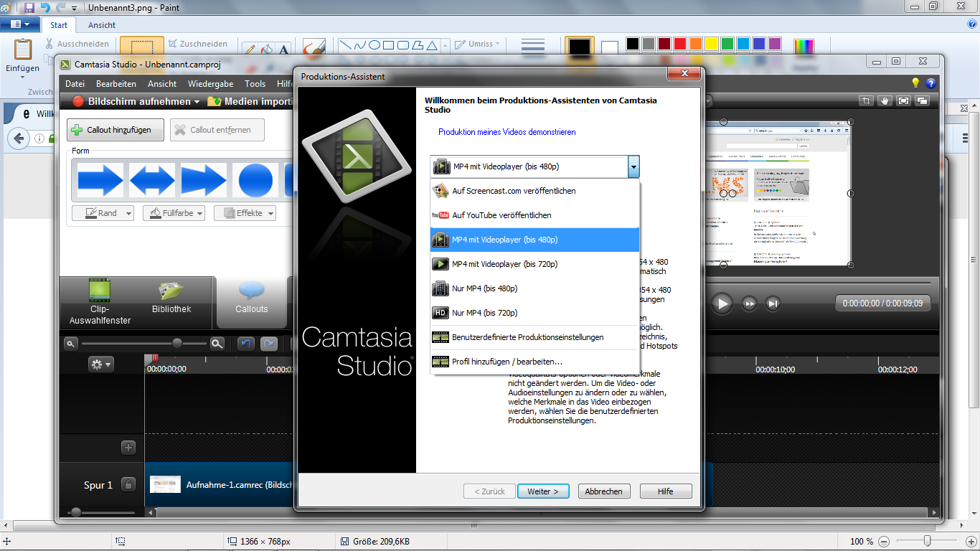
Task: Open the Clip-Auswahlfenster clip bin
Action: [100, 302]
